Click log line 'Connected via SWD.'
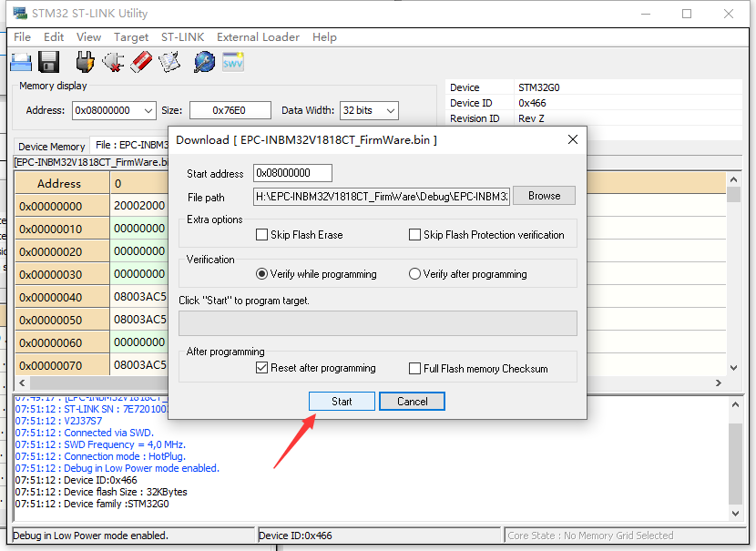Image resolution: width=756 pixels, height=551 pixels. point(108,433)
